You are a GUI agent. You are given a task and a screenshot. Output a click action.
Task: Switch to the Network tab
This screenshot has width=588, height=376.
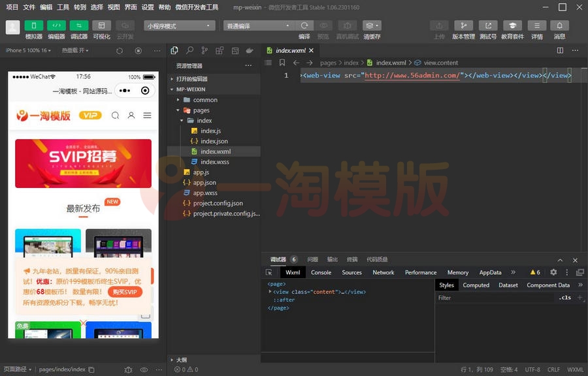[384, 272]
